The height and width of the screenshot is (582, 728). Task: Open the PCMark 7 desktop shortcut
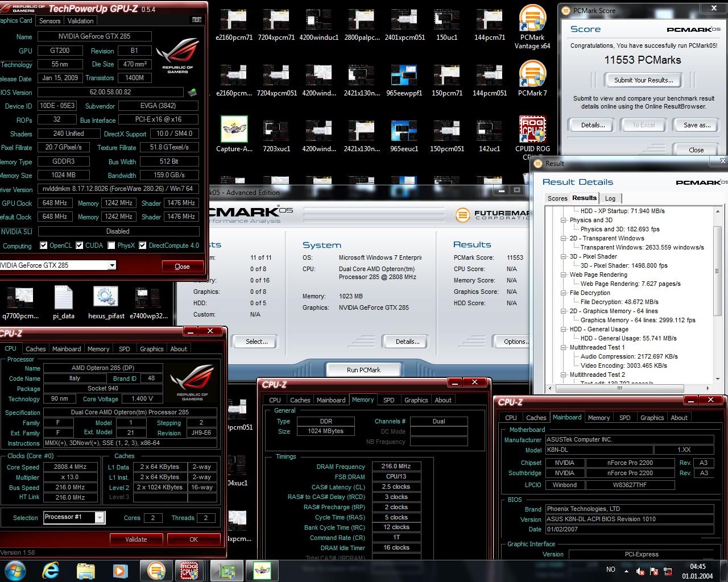[532, 78]
